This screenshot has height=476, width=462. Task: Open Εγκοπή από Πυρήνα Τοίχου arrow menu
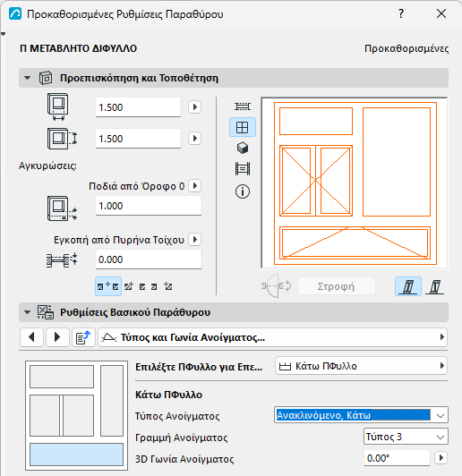tap(194, 240)
